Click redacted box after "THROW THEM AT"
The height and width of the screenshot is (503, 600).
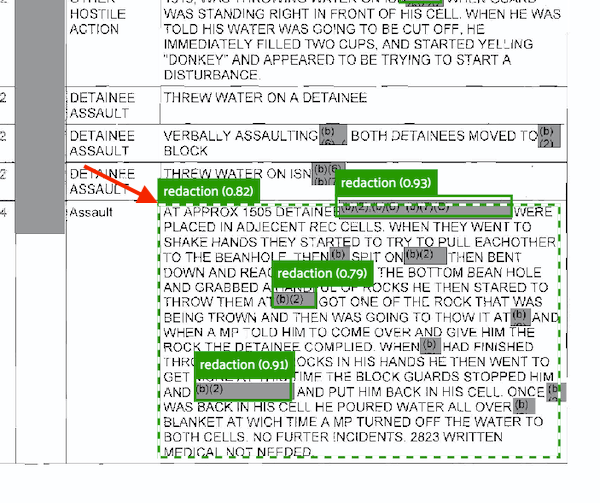tap(294, 299)
